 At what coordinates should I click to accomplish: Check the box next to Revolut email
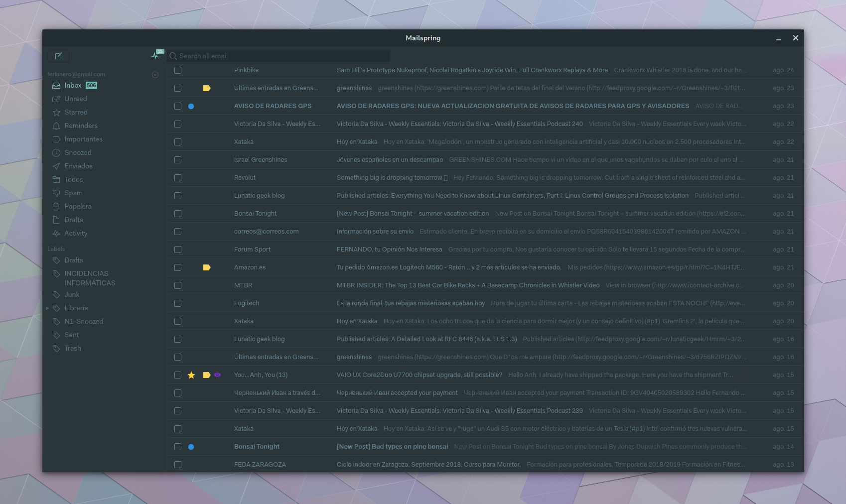point(178,178)
